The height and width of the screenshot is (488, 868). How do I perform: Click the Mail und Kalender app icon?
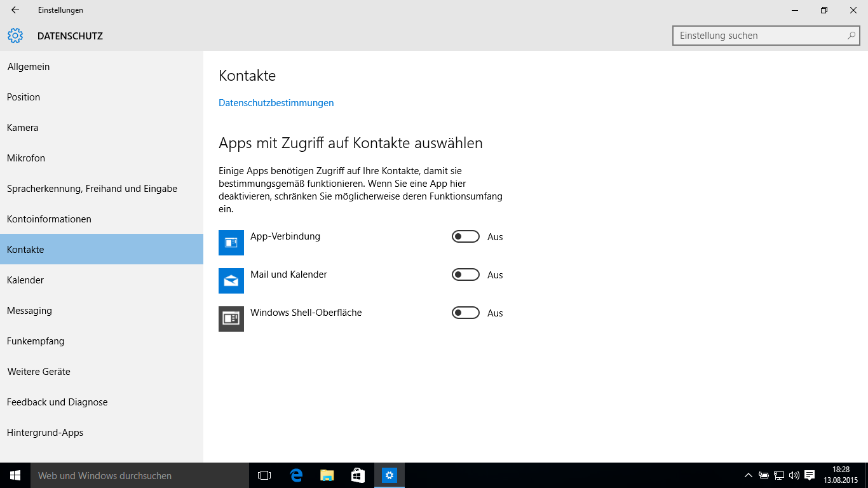click(x=231, y=281)
